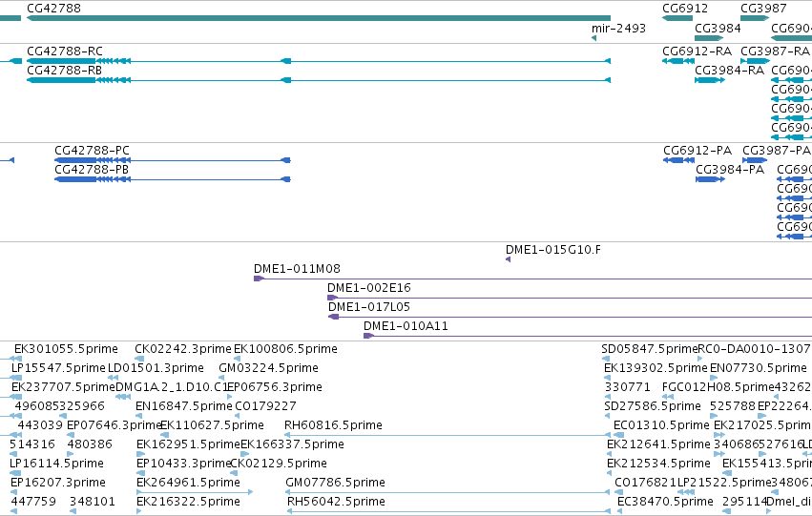Click the CG6912 gene label
This screenshot has height=516, width=812.
(685, 9)
